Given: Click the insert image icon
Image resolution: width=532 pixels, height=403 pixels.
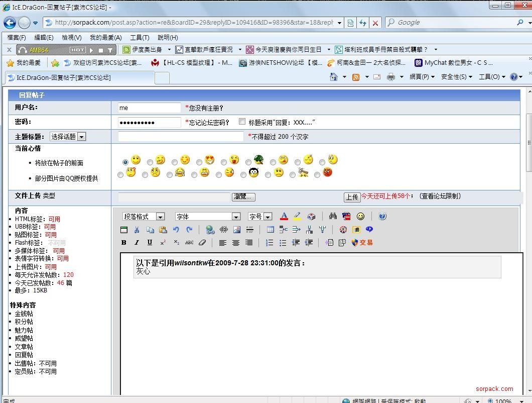Looking at the screenshot, I should click(237, 230).
